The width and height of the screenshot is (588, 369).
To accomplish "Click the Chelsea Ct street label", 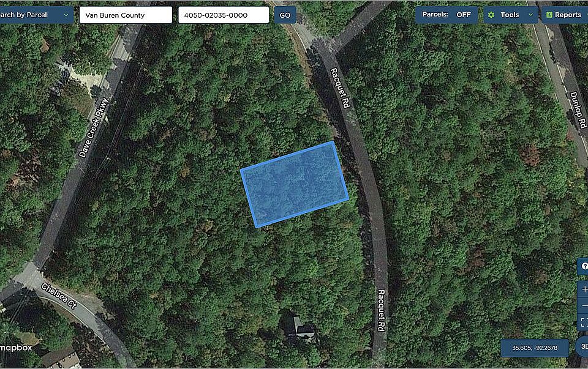I will pos(59,296).
